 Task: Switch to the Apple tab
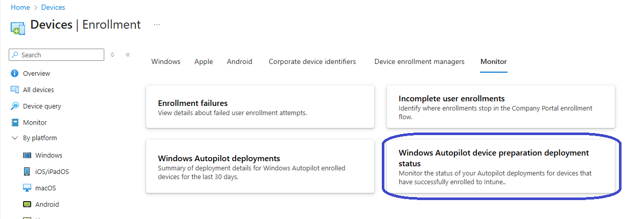(203, 61)
